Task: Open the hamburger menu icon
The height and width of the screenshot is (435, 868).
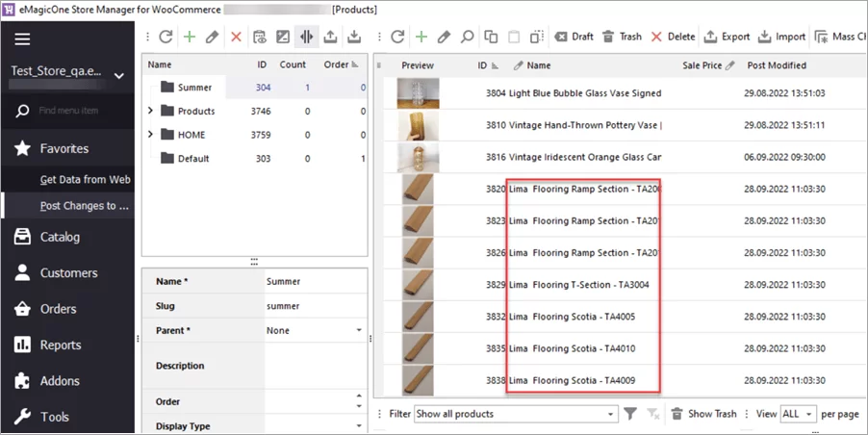Action: [22, 39]
